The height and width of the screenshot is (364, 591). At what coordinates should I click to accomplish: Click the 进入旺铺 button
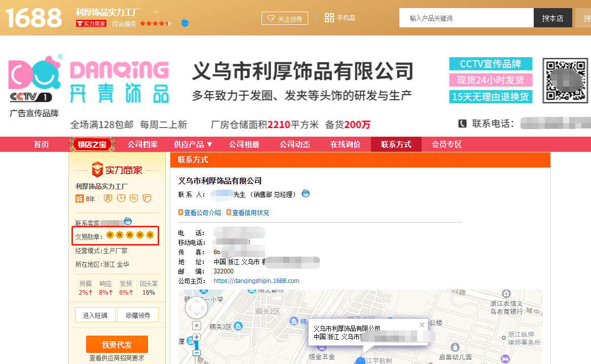95,315
